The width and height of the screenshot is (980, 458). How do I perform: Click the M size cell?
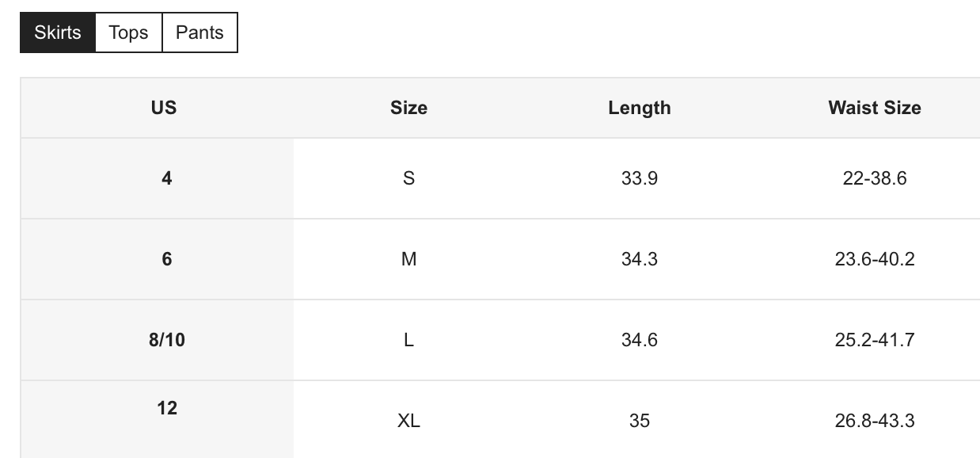[x=408, y=259]
